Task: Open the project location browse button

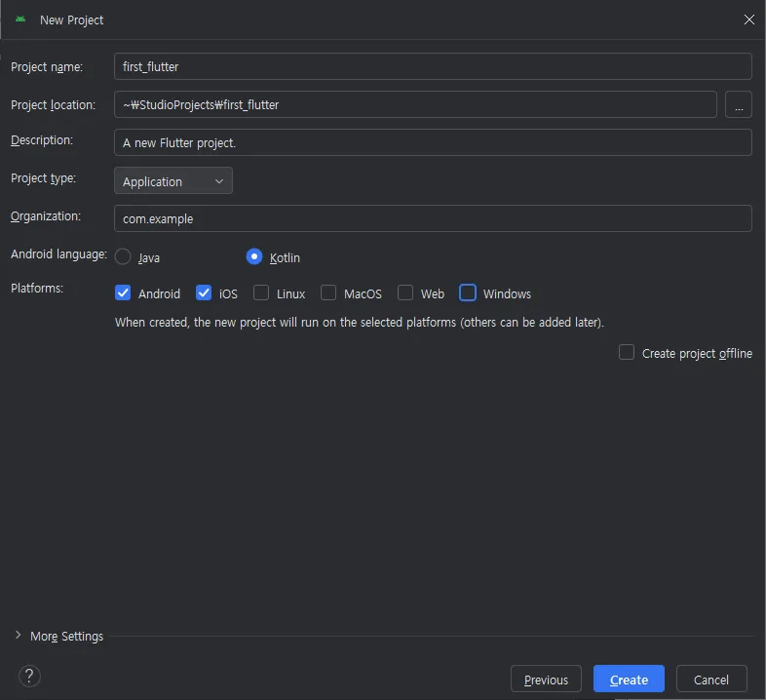Action: [738, 104]
